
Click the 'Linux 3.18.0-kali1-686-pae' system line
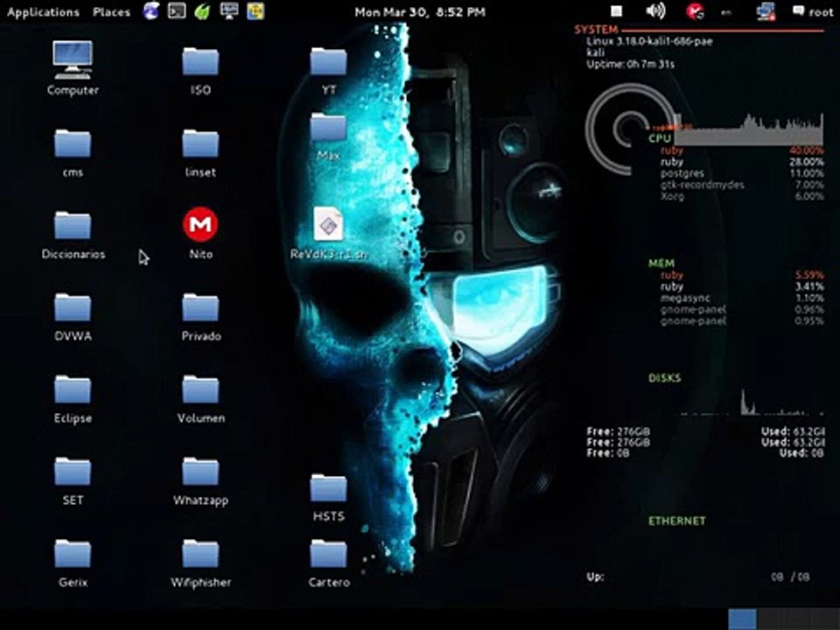coord(649,41)
